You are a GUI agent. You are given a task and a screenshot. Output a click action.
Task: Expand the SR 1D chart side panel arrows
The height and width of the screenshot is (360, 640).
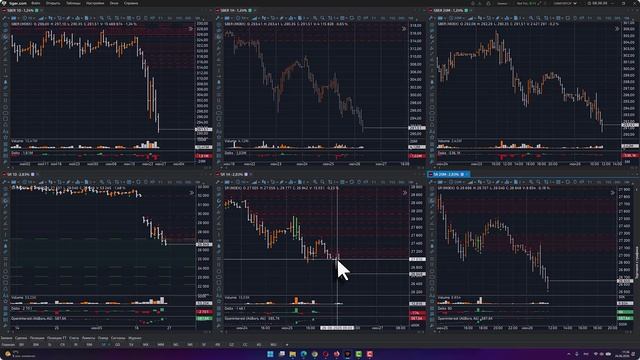click(x=191, y=193)
